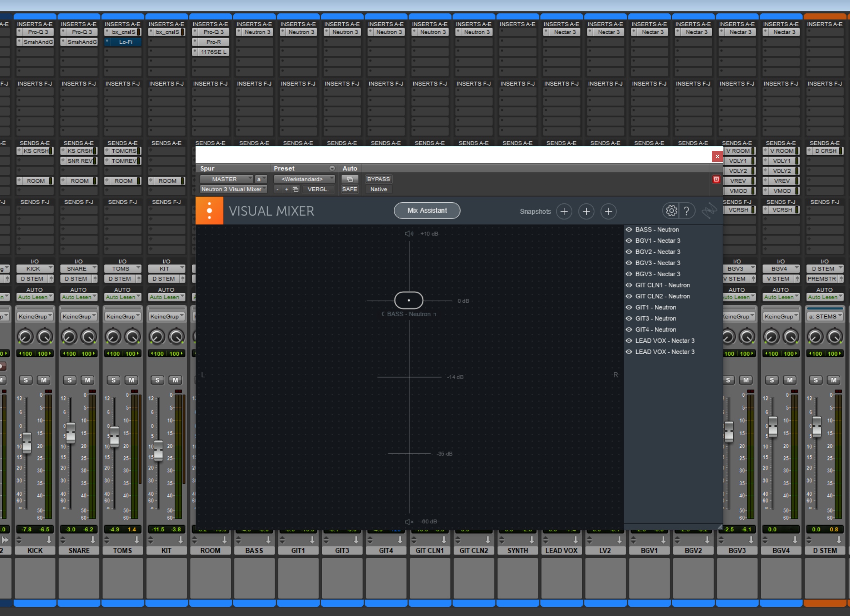Screen dimensions: 850x616
Task: Click the D STEM channel volume fader
Action: click(x=817, y=427)
